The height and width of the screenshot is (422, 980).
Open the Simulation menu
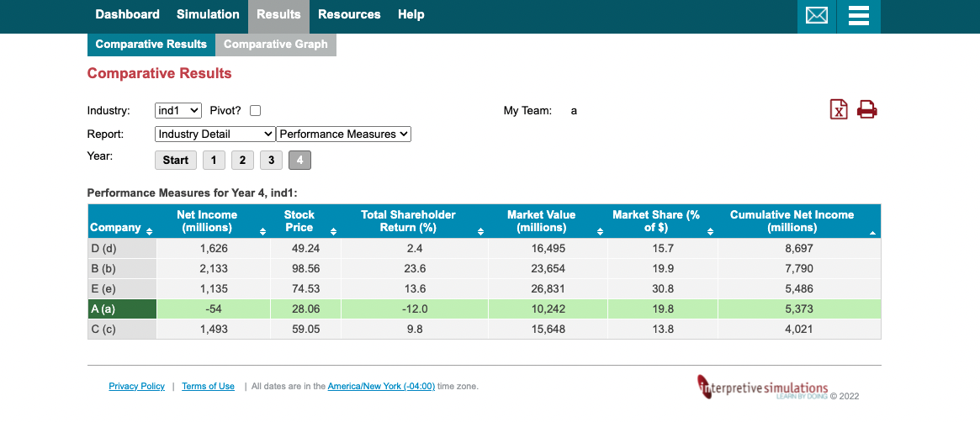click(x=208, y=14)
